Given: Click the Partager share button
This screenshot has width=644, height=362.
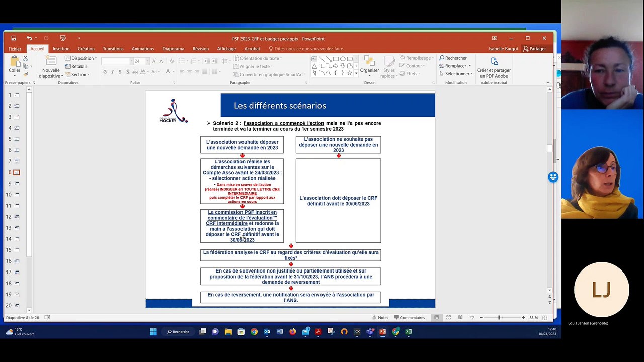Looking at the screenshot, I should [534, 49].
